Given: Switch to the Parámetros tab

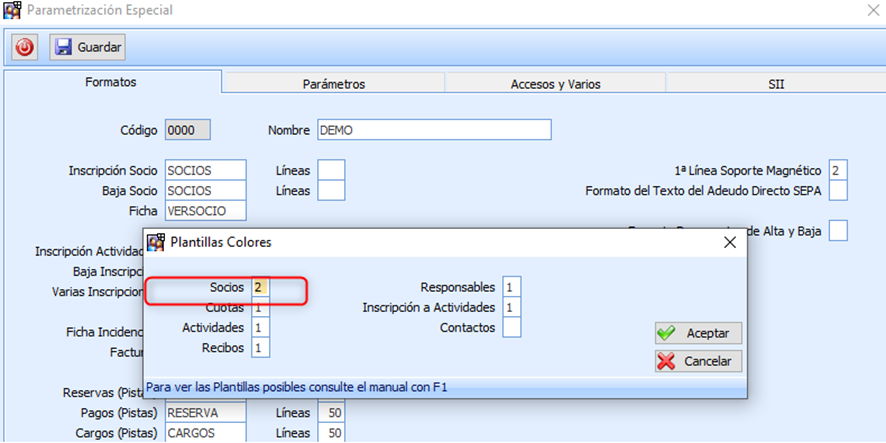Looking at the screenshot, I should pos(333,84).
